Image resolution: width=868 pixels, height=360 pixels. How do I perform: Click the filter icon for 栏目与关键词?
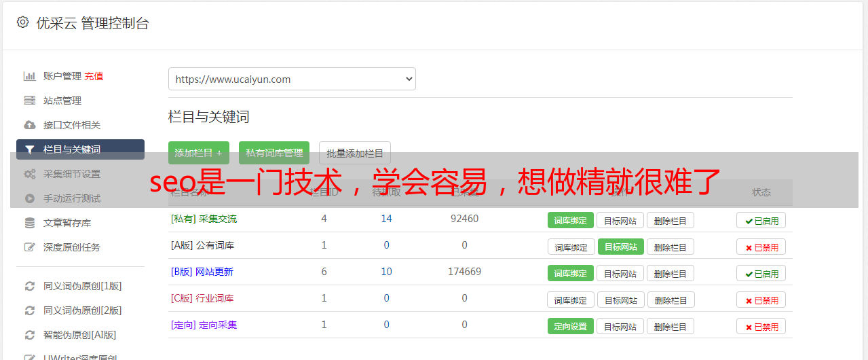(29, 149)
